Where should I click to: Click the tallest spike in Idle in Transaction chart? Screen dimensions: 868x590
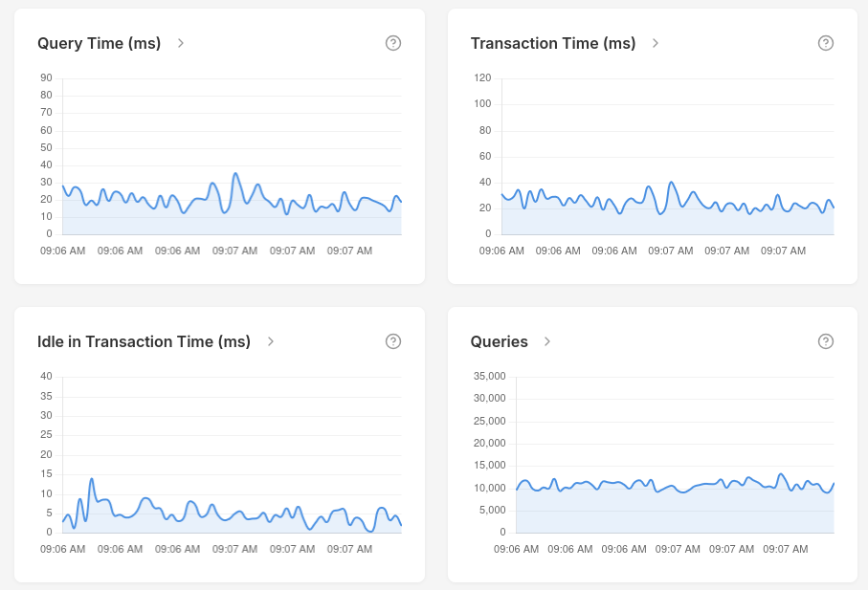[x=92, y=476]
